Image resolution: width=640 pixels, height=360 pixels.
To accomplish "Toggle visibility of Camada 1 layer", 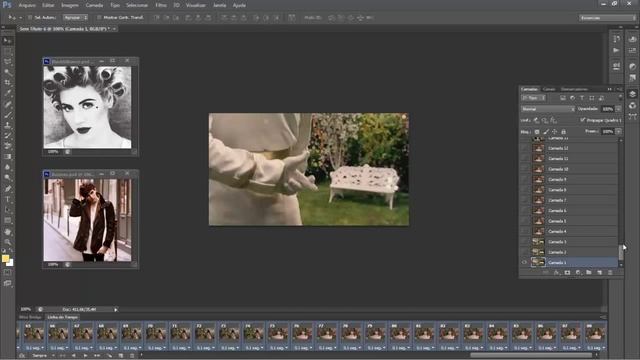I will [x=524, y=262].
